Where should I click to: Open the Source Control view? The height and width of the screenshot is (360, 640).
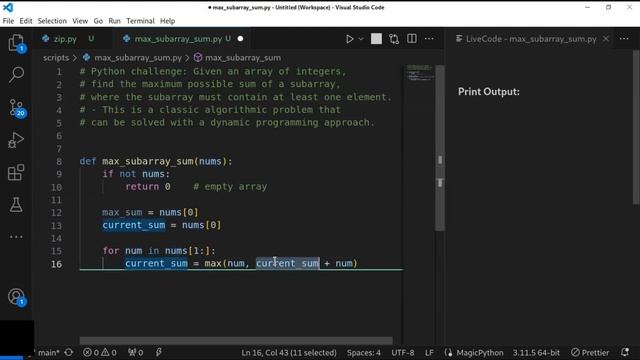16,108
